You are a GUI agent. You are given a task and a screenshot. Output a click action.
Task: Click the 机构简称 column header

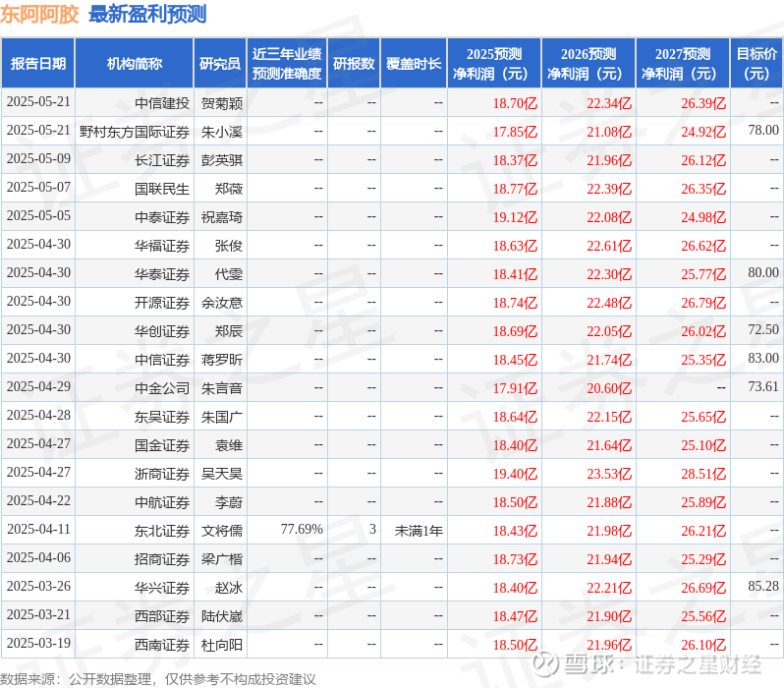(x=134, y=64)
